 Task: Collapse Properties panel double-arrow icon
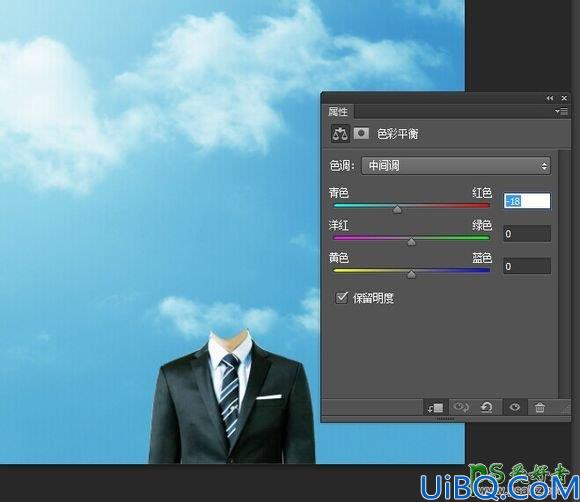tap(550, 98)
